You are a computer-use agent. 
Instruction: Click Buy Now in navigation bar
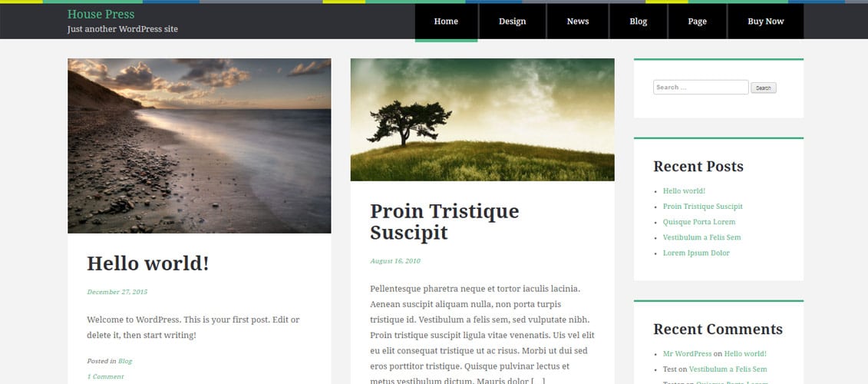(766, 22)
